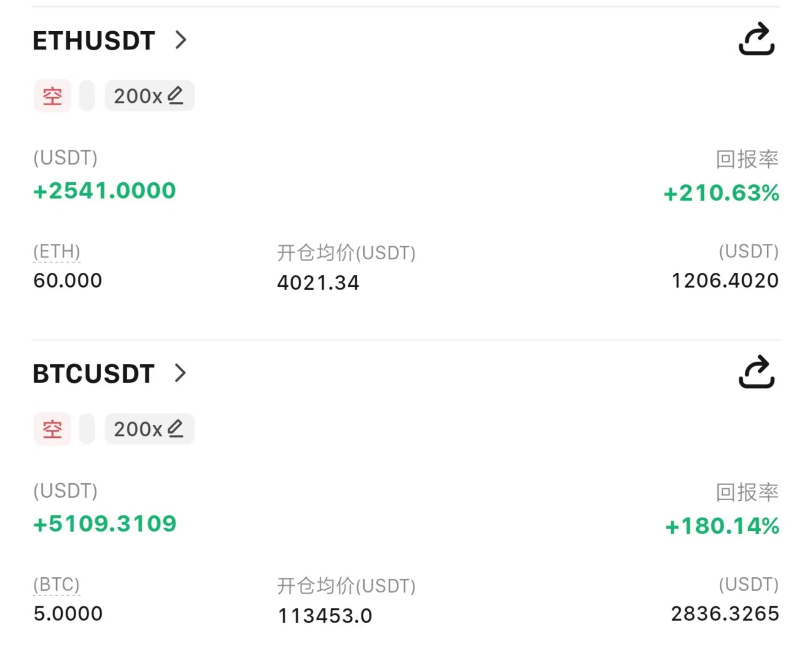Tap the underlined (BTC) size label
This screenshot has height=647, width=812.
tap(57, 585)
